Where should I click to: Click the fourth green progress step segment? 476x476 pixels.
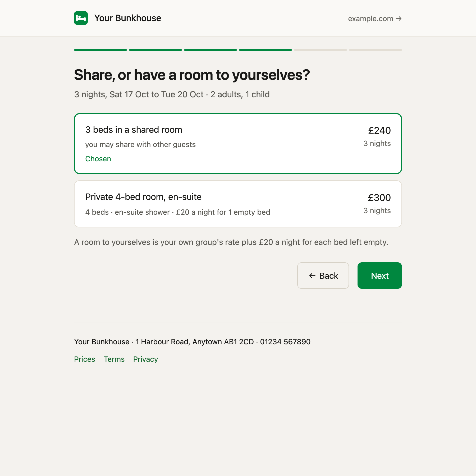(x=266, y=50)
